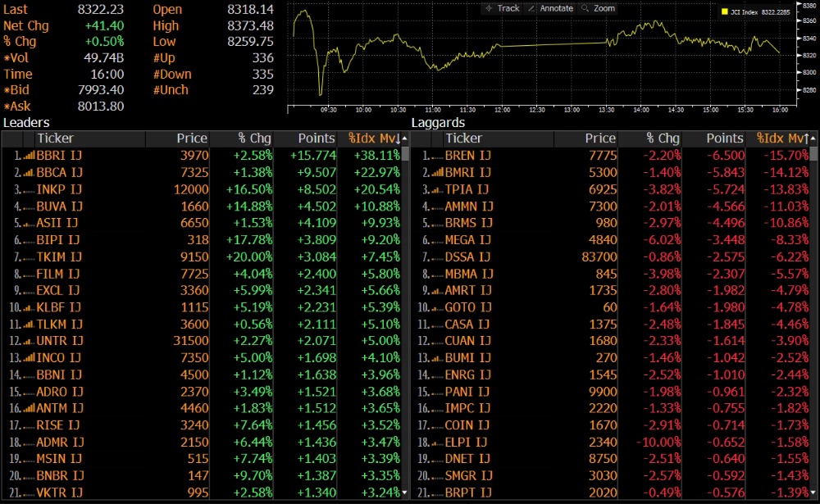Sort the Leaders table by % Chg header
820x504 pixels.
click(254, 138)
